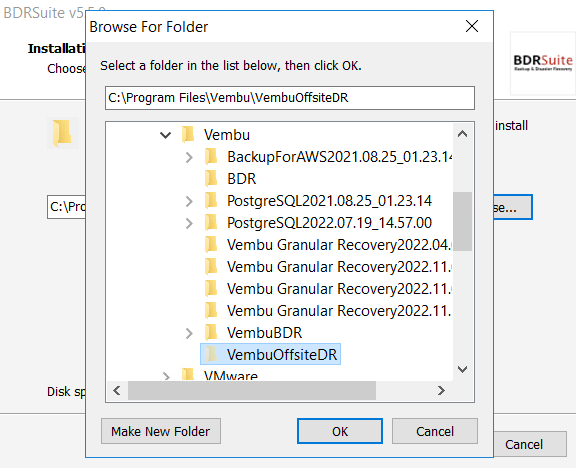Click the BackupForAWS folder icon

(x=211, y=156)
